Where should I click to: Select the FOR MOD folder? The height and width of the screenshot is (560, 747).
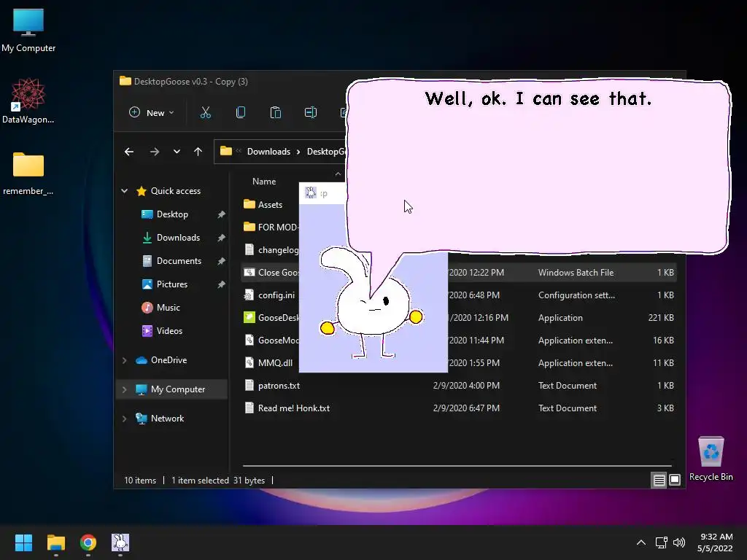[x=271, y=227]
